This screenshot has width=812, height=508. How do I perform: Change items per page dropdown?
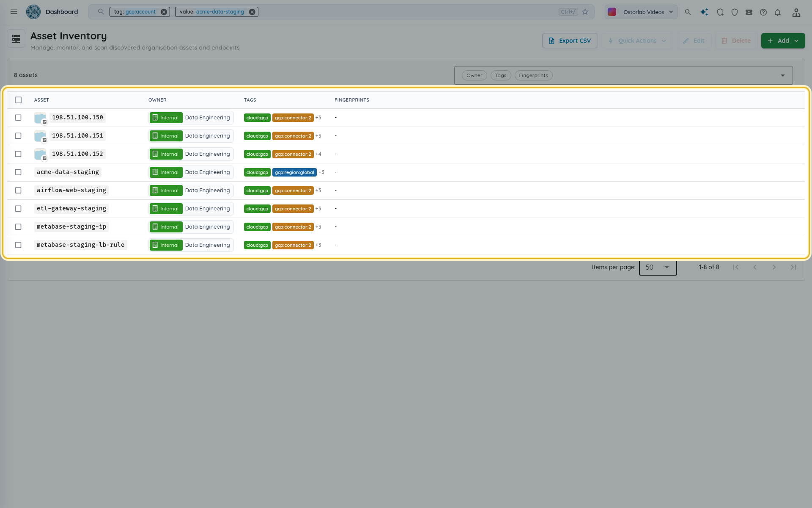658,267
